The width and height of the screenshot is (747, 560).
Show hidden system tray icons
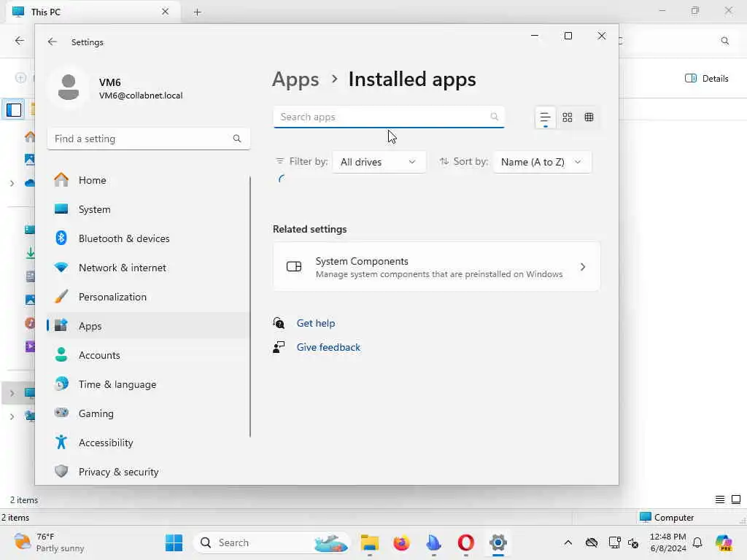point(568,542)
